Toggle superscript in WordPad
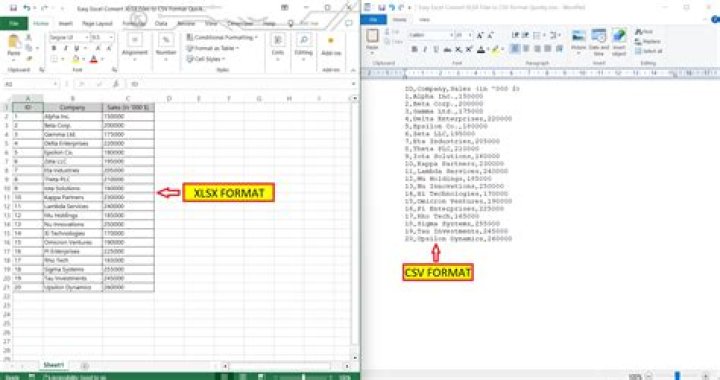 point(469,49)
